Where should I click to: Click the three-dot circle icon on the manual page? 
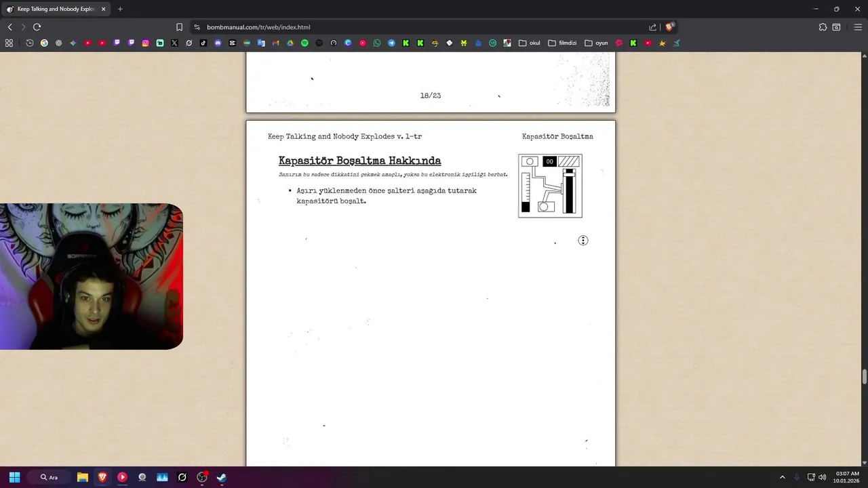point(583,241)
